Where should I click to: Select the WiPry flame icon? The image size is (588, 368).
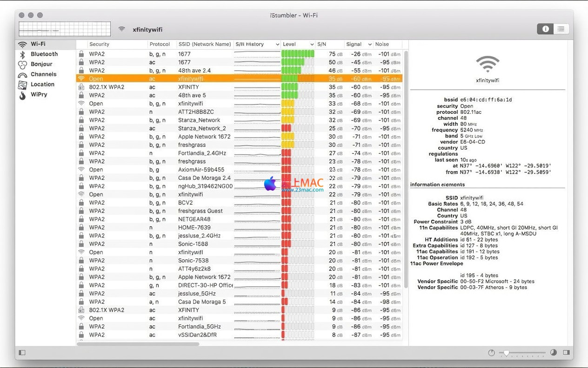click(x=22, y=95)
